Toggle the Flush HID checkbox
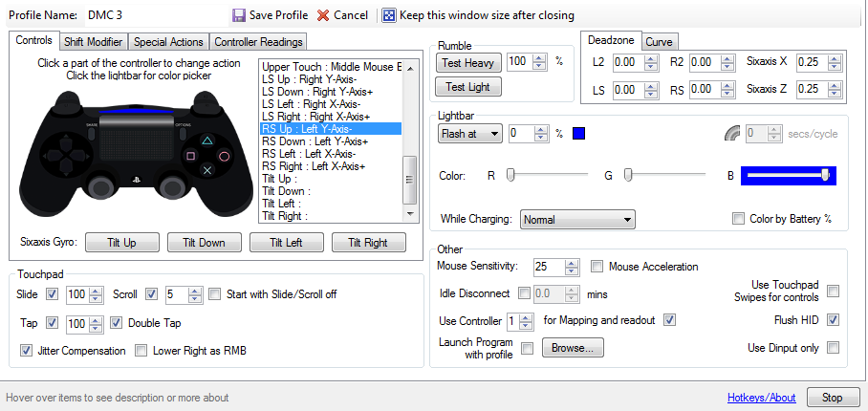Screen dimensions: 868x411 (833, 320)
